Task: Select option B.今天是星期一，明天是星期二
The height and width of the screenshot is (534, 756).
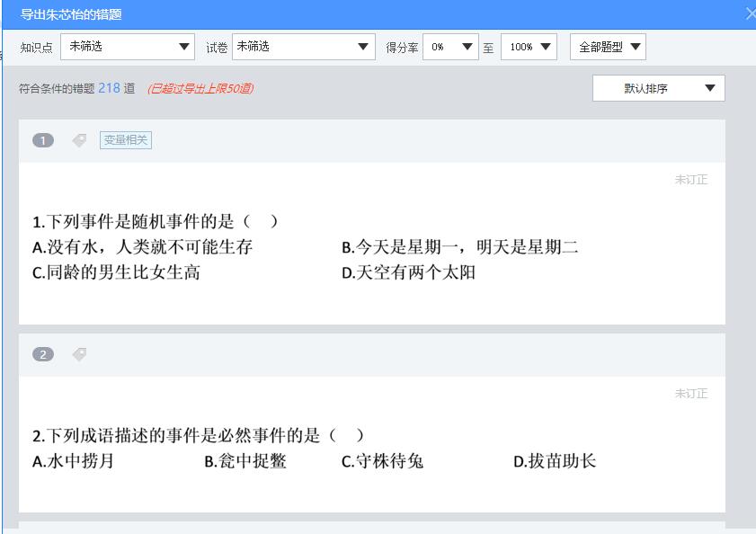Action: (460, 247)
